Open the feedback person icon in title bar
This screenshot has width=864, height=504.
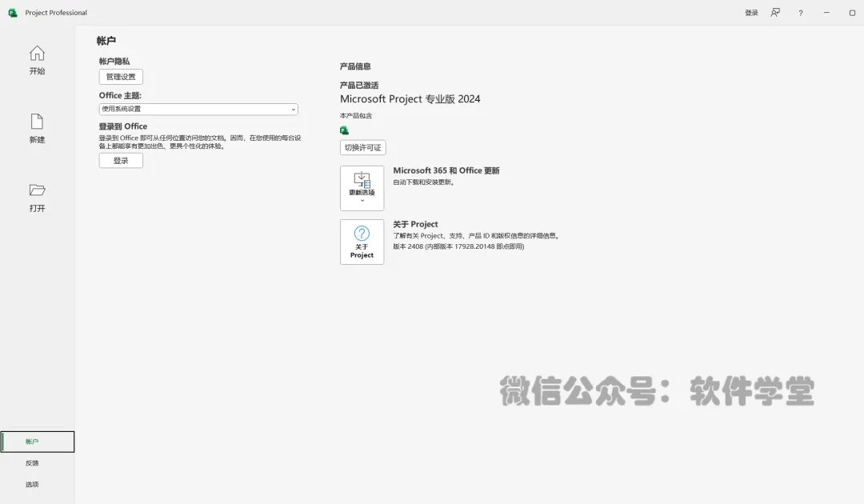775,13
